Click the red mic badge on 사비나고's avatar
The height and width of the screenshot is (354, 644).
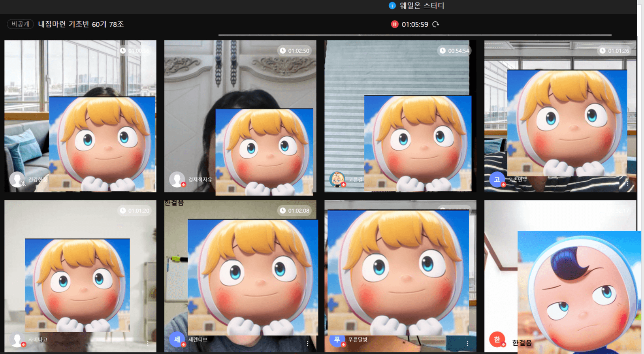pos(24,345)
